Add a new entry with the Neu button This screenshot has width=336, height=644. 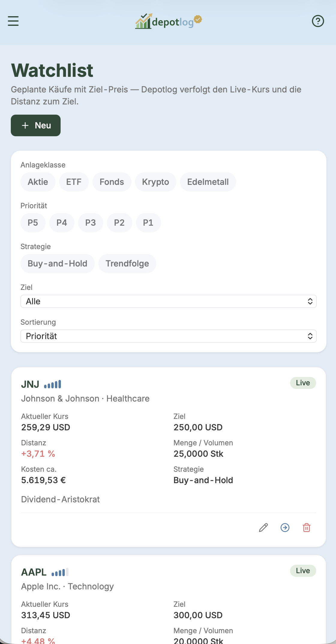click(36, 125)
